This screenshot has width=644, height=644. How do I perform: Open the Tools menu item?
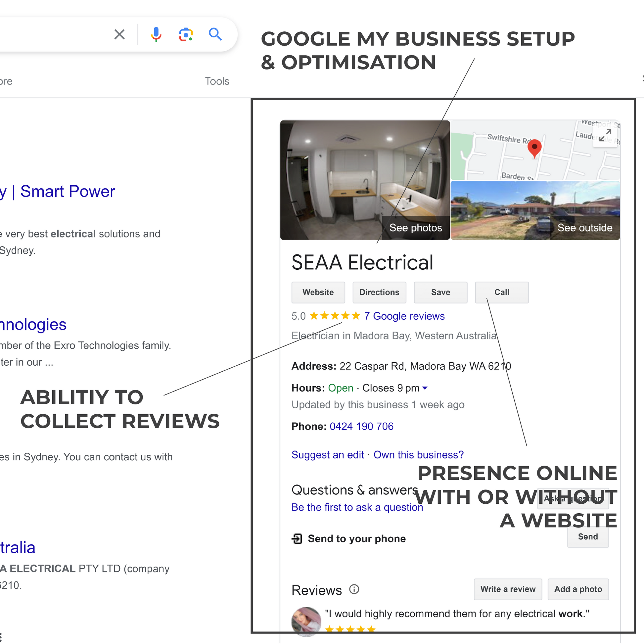217,81
